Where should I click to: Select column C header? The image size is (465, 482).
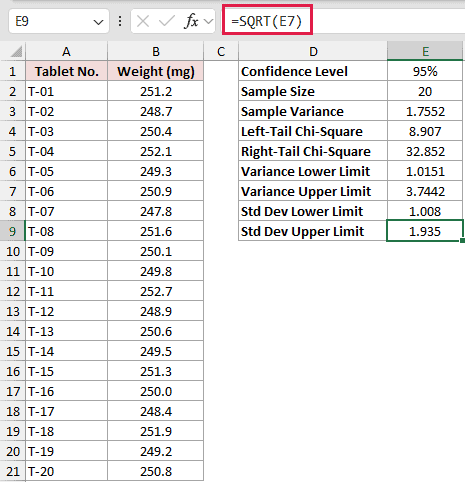coord(221,51)
